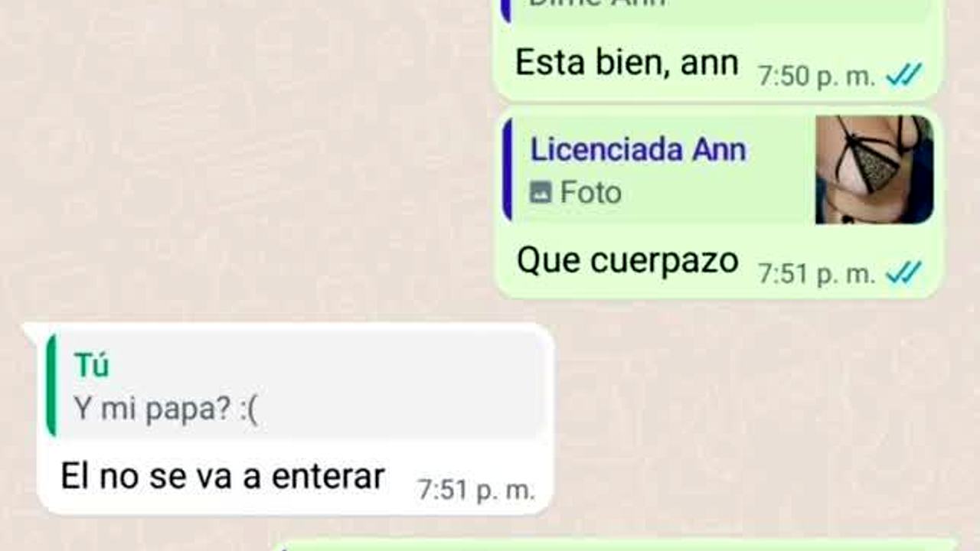980x551 pixels.
Task: Select the Que cuerpazo message text
Action: tap(627, 262)
